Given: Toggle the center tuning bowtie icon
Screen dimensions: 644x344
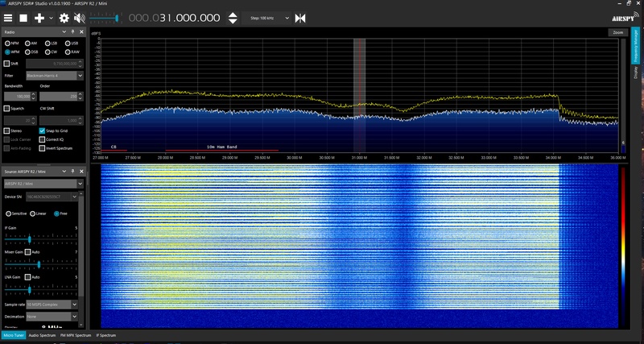Looking at the screenshot, I should click(x=300, y=18).
